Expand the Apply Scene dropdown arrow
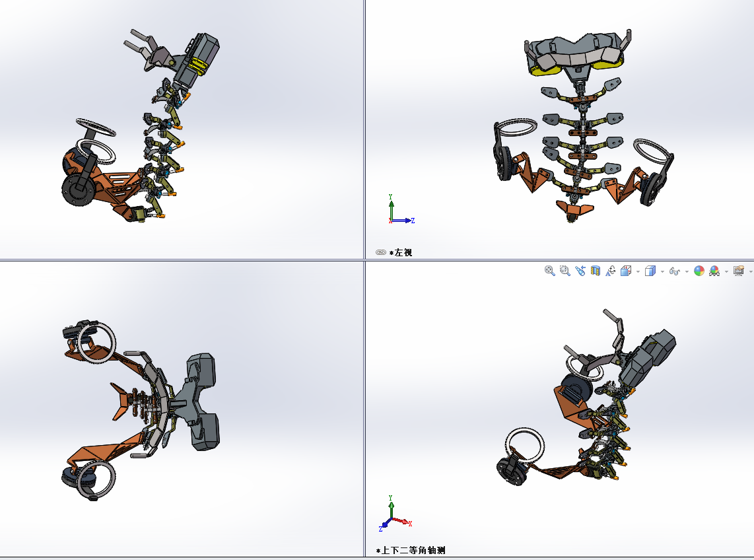754x560 pixels. click(x=726, y=272)
